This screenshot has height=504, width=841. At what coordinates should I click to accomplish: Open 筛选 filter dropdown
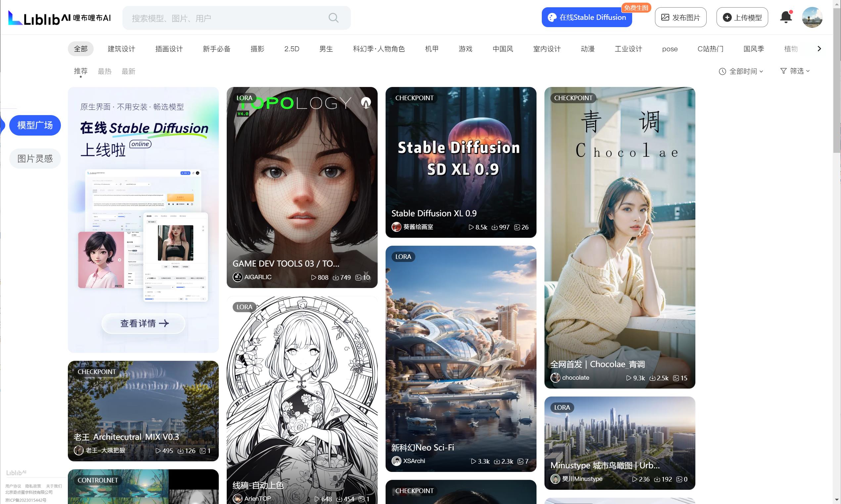(795, 71)
